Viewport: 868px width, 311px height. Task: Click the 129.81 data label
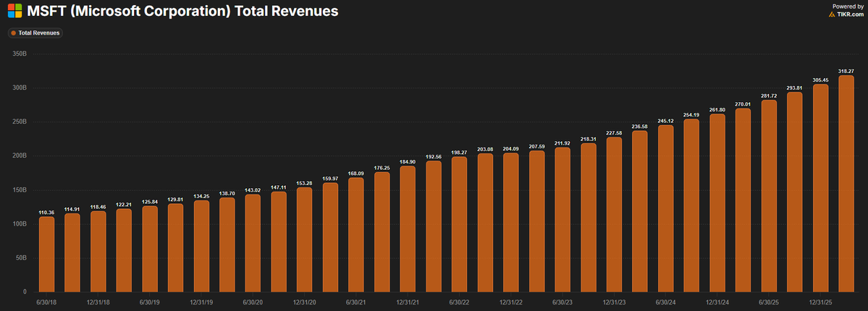pos(175,199)
